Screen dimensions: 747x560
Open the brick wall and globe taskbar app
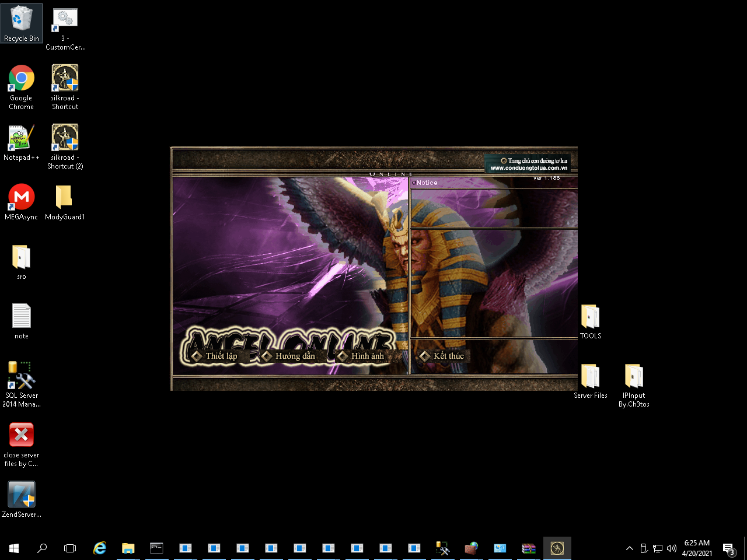(x=472, y=548)
